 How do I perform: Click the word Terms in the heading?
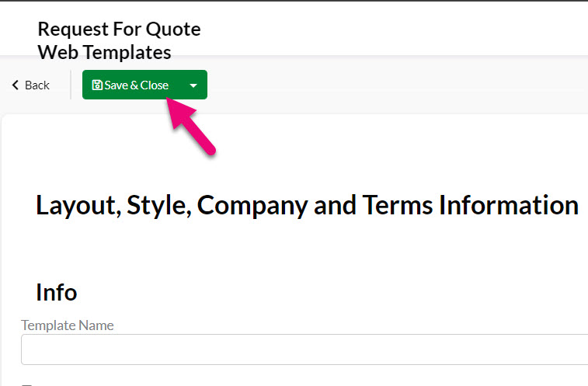coord(398,205)
